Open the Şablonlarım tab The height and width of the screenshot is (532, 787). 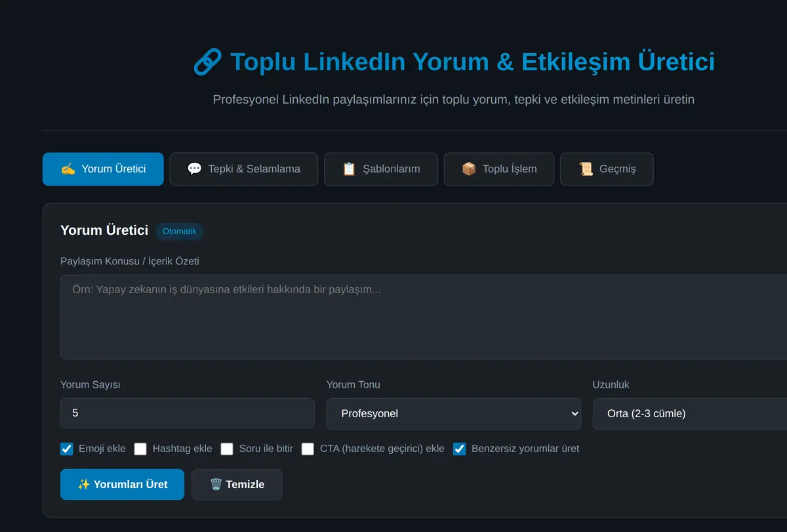click(381, 169)
